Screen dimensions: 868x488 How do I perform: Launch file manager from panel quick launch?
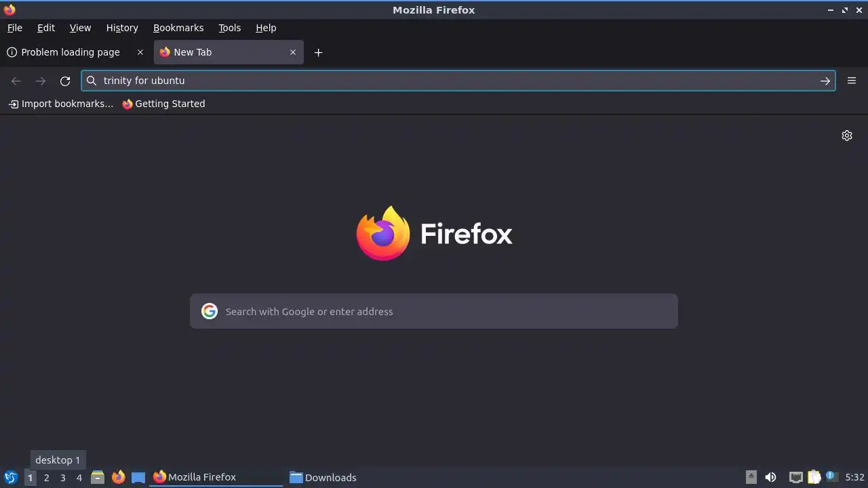[x=98, y=477]
